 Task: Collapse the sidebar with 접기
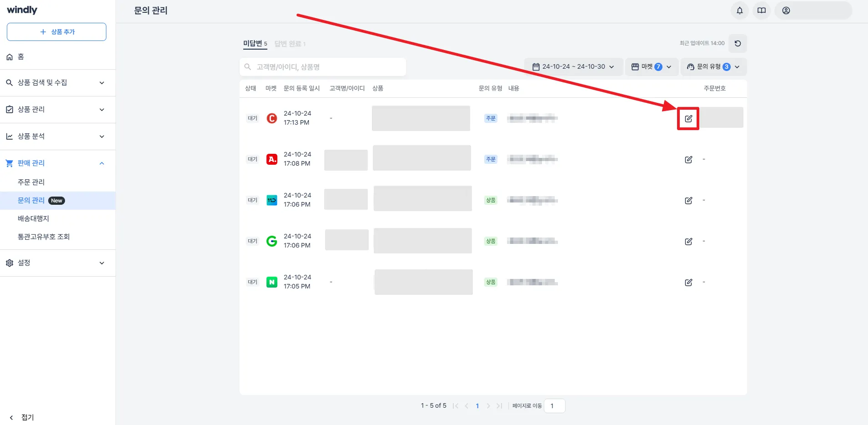click(x=22, y=417)
